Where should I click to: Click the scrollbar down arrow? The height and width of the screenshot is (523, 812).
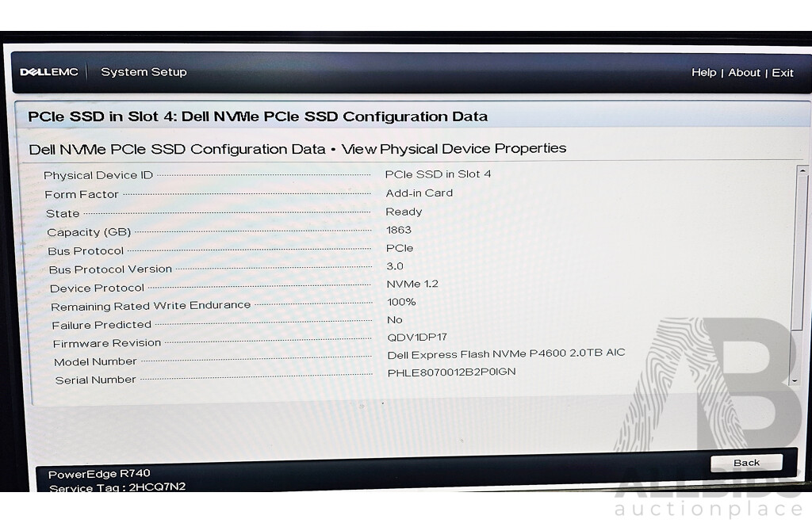(x=795, y=380)
